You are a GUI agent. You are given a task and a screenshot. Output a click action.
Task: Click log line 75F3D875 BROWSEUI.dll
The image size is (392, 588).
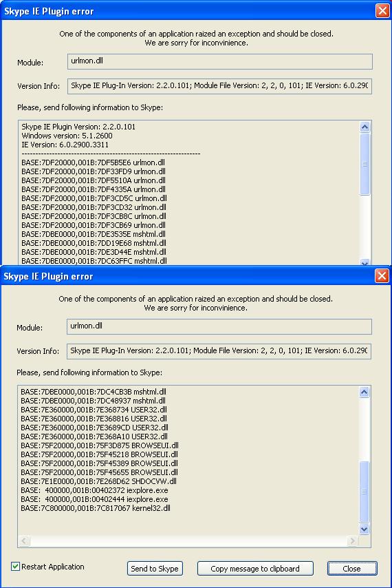pos(100,446)
